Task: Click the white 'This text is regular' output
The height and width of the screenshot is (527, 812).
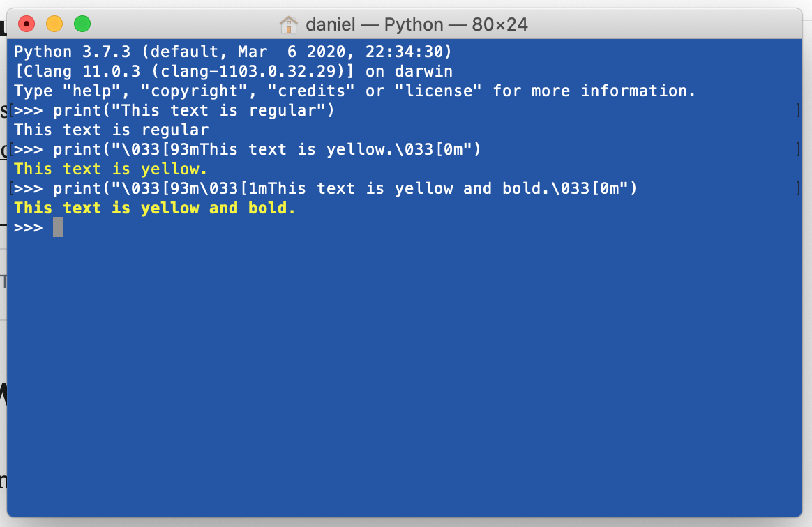Action: [112, 130]
